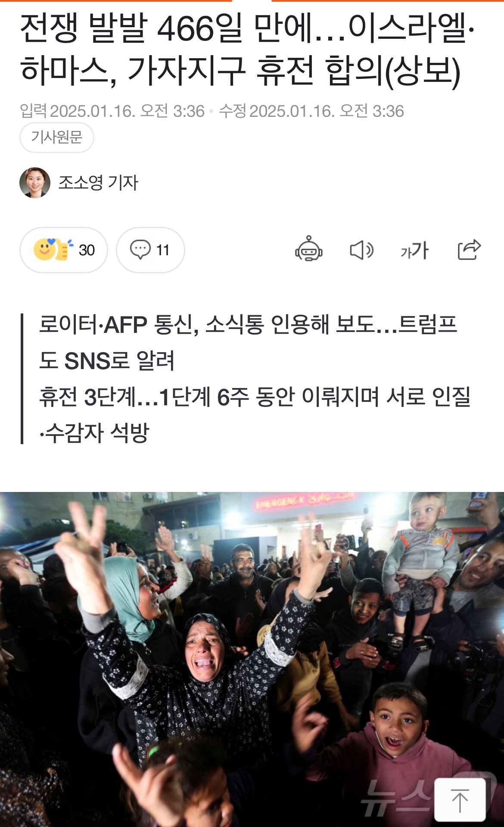Tap the speech bubble comment icon
The height and width of the screenshot is (827, 504).
coord(140,249)
